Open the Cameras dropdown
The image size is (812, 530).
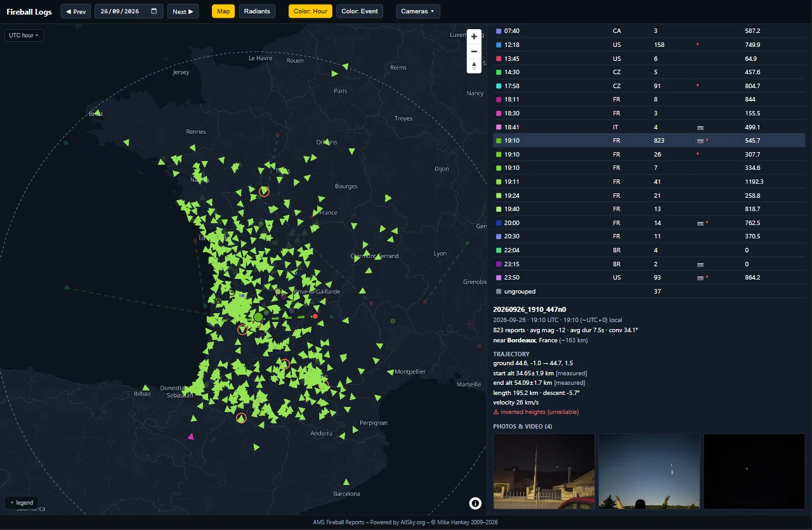coord(418,11)
